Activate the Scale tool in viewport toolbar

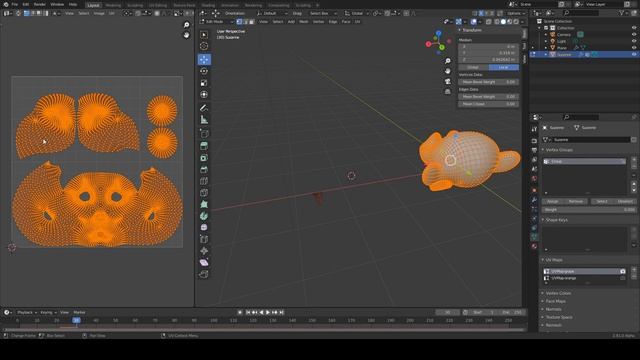(204, 83)
